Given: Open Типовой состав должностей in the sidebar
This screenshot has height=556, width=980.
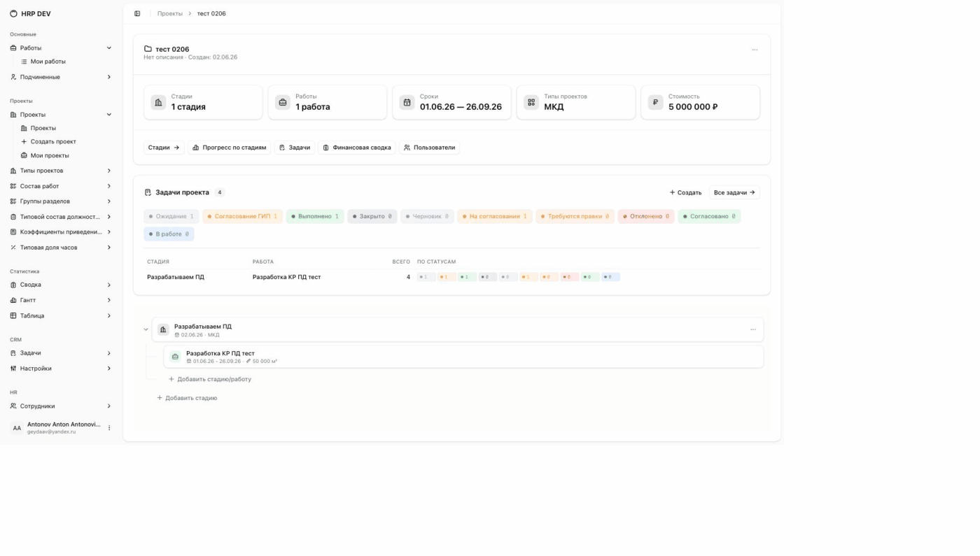Looking at the screenshot, I should [59, 217].
